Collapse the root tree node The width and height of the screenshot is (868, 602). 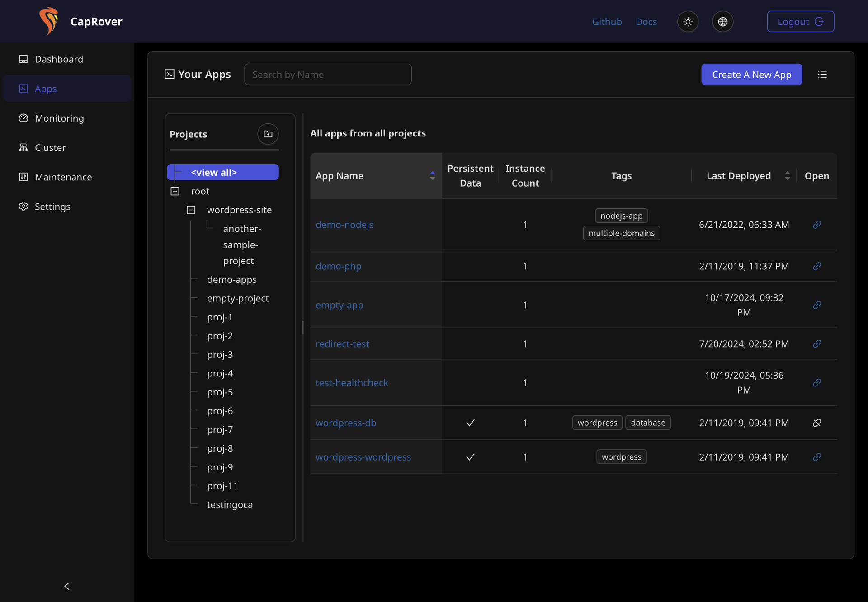(x=175, y=191)
